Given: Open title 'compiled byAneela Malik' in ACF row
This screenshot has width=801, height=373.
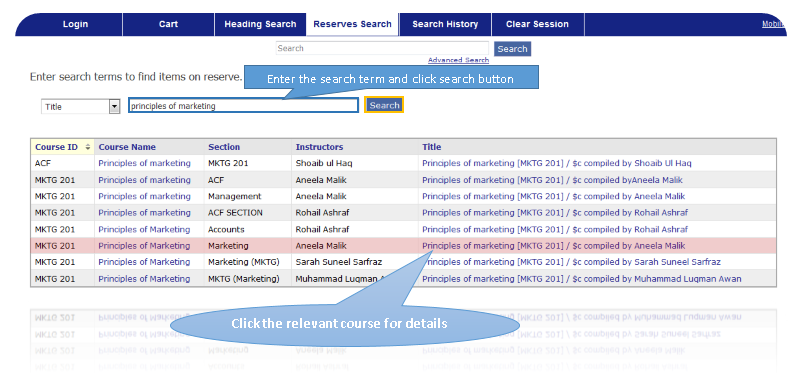Looking at the screenshot, I should 552,180.
